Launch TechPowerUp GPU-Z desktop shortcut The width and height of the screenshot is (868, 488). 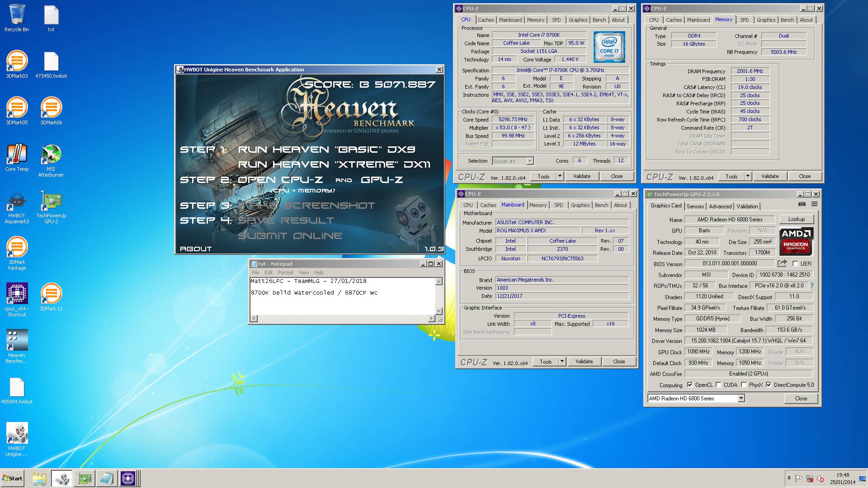click(51, 207)
